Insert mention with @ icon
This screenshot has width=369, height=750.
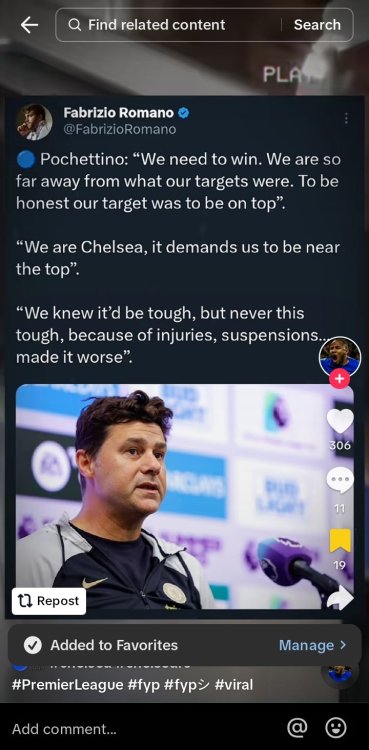click(x=297, y=728)
